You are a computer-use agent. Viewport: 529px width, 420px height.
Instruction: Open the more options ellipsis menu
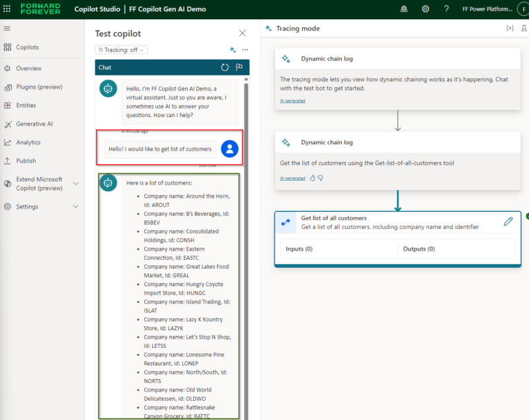point(244,50)
